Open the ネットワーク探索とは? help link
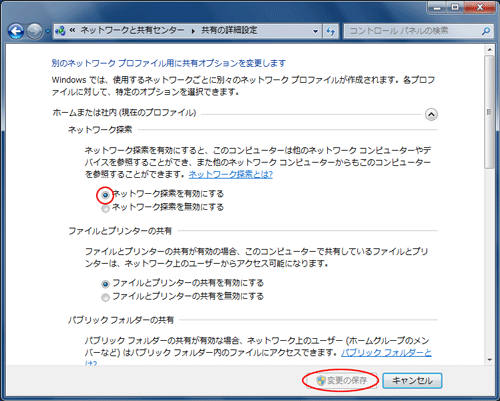The height and width of the screenshot is (401, 500). coord(231,174)
